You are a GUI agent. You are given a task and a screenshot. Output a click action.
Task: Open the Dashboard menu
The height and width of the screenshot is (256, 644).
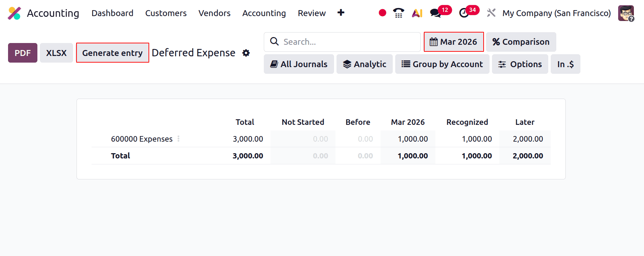pyautogui.click(x=113, y=13)
